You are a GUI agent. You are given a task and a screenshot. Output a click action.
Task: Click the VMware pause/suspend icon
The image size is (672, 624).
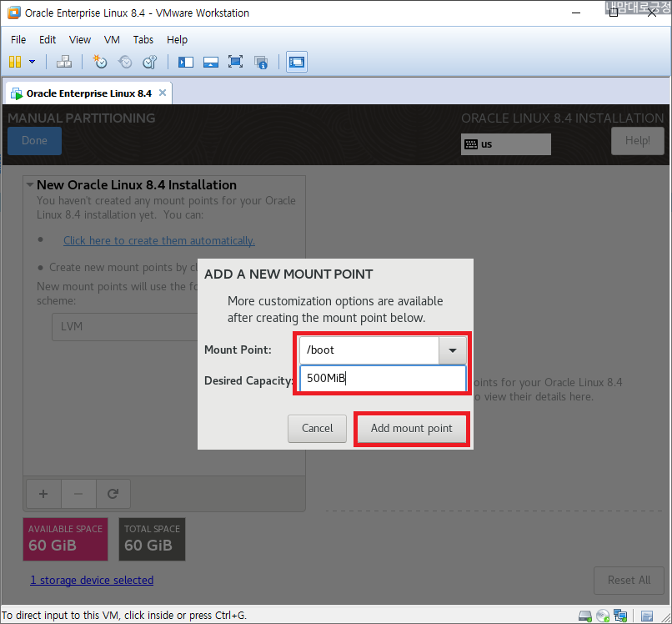[15, 62]
